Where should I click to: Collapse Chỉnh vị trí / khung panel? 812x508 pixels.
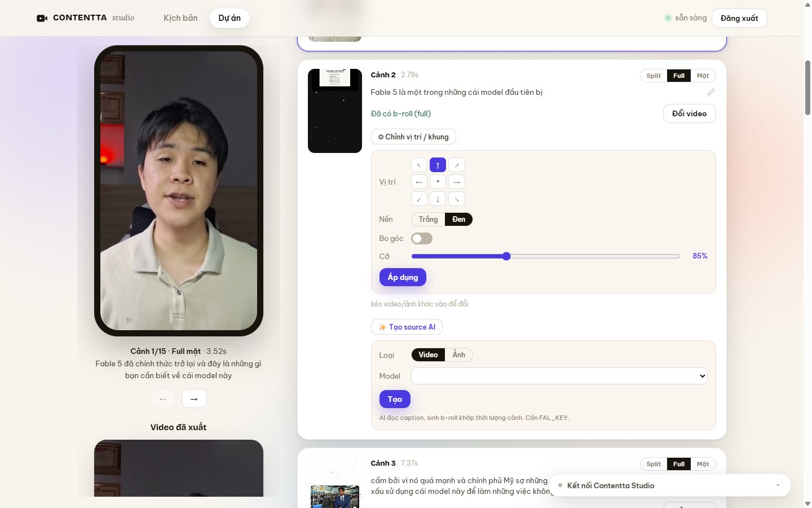413,137
